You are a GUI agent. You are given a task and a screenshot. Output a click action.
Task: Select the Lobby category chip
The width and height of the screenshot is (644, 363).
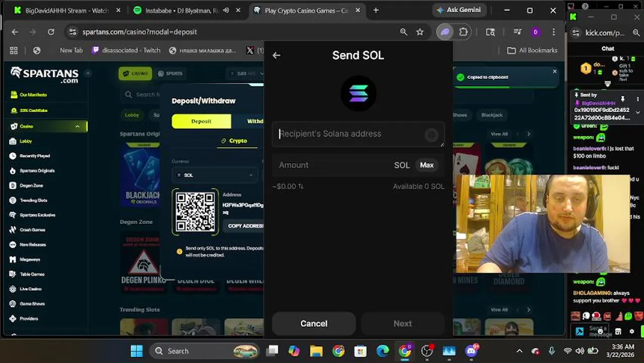132,115
